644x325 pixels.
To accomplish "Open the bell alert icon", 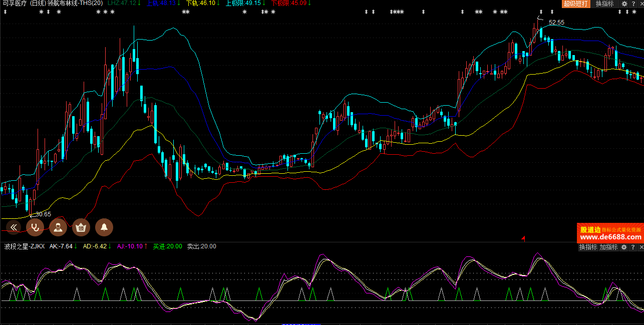I will (104, 227).
